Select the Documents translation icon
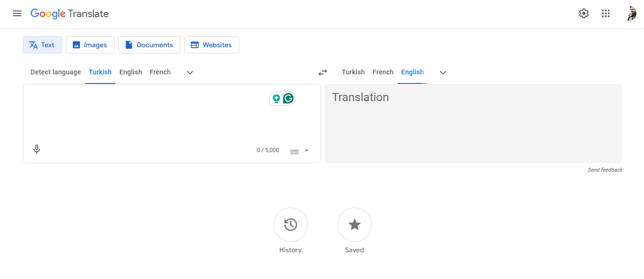This screenshot has height=279, width=644. click(x=128, y=44)
